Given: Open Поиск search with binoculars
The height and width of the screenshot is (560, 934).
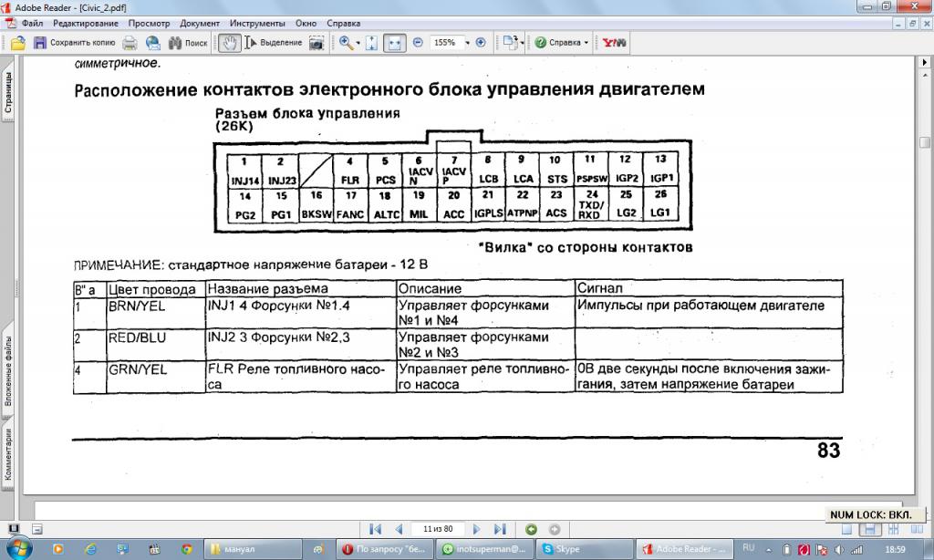Looking at the screenshot, I should 188,43.
